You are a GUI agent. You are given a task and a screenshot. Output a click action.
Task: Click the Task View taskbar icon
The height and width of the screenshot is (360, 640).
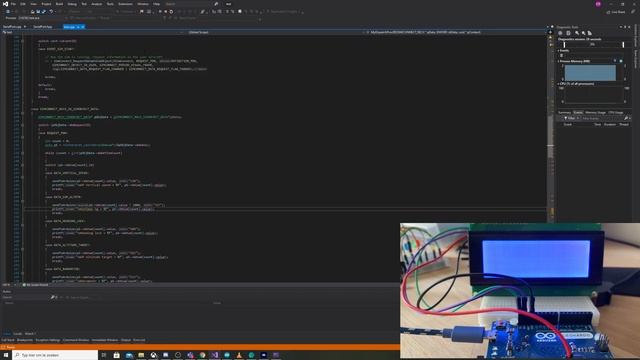[x=104, y=355]
